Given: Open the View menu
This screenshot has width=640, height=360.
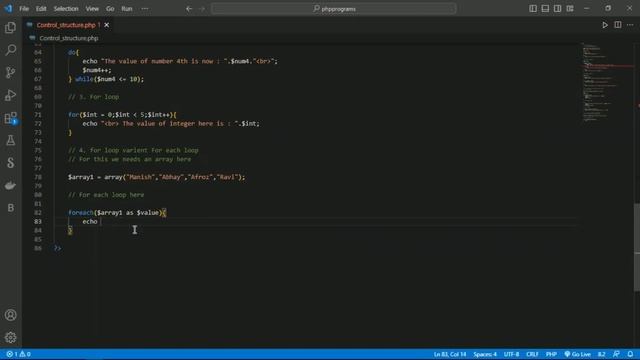Looking at the screenshot, I should pyautogui.click(x=92, y=9).
